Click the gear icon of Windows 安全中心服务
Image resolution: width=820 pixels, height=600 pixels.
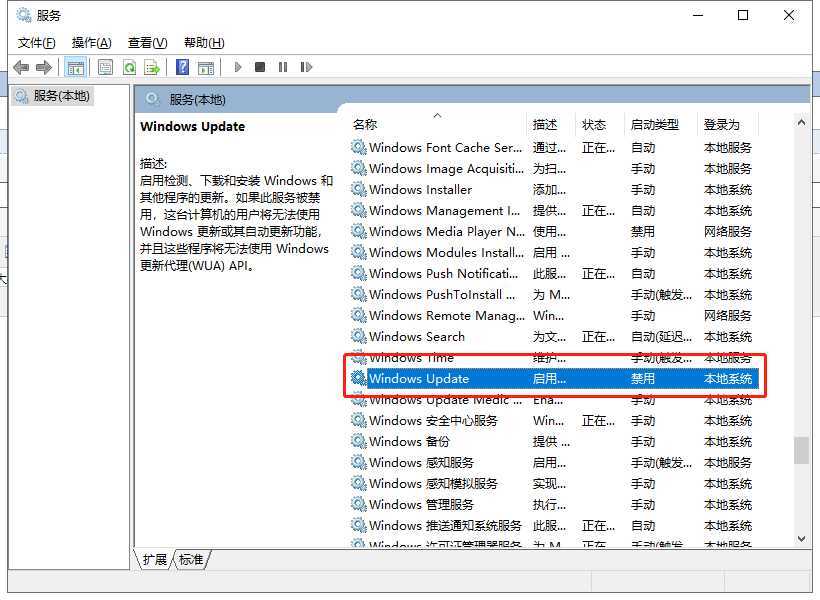coord(358,421)
